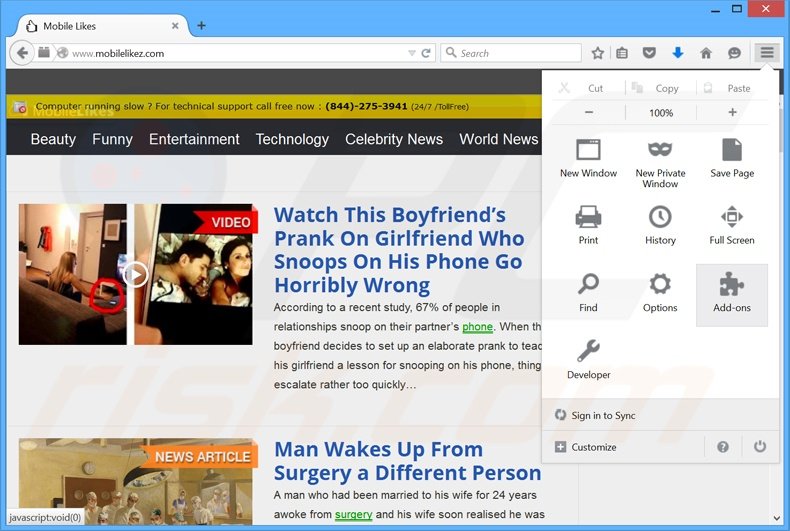Open the Add-ons manager
The image size is (790, 531).
pyautogui.click(x=732, y=295)
